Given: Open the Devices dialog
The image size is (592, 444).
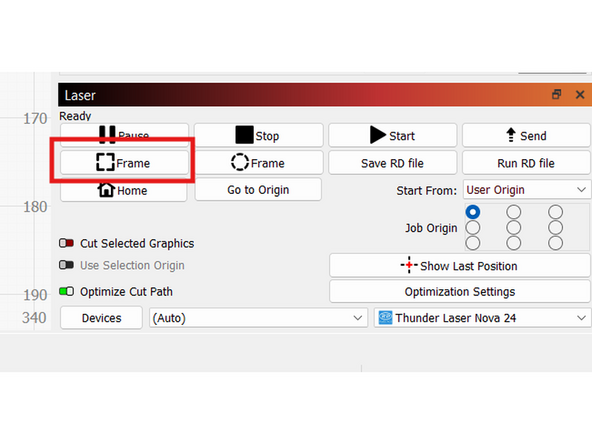Looking at the screenshot, I should click(101, 318).
